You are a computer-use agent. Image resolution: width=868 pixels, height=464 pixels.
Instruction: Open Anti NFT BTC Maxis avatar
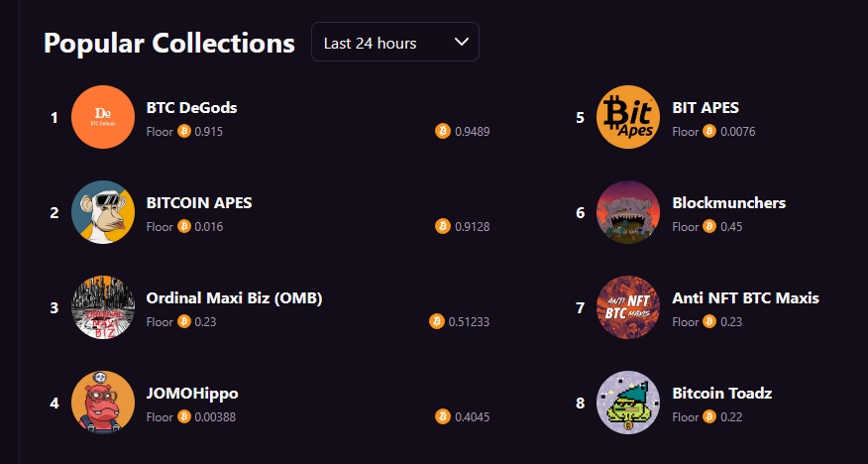pyautogui.click(x=629, y=307)
